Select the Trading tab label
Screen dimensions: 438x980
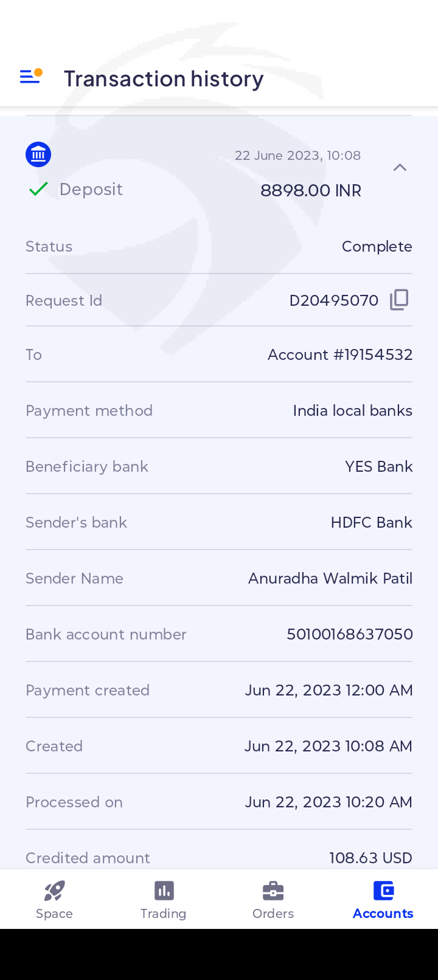click(x=164, y=913)
